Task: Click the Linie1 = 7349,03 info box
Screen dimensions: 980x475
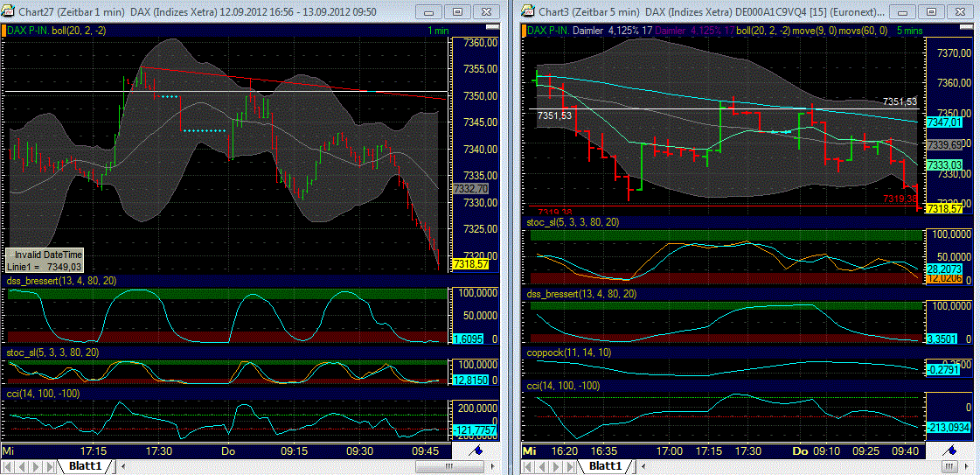Action: [45, 261]
